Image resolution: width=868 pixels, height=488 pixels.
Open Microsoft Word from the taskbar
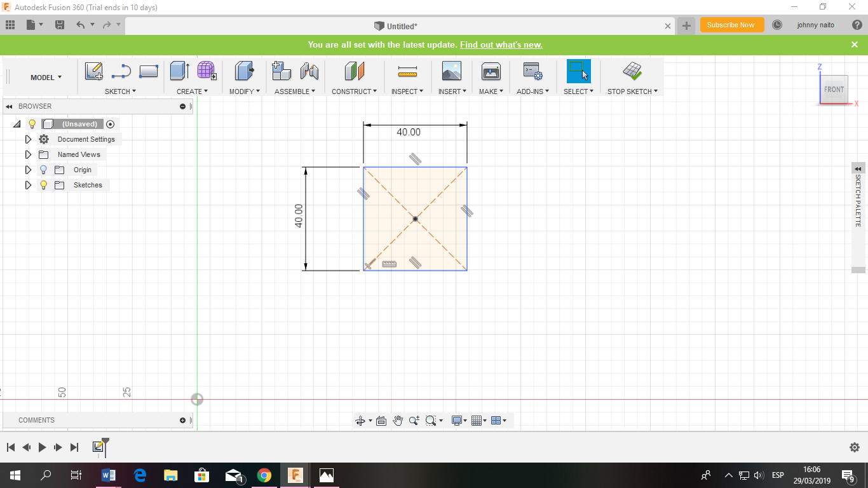pos(109,475)
